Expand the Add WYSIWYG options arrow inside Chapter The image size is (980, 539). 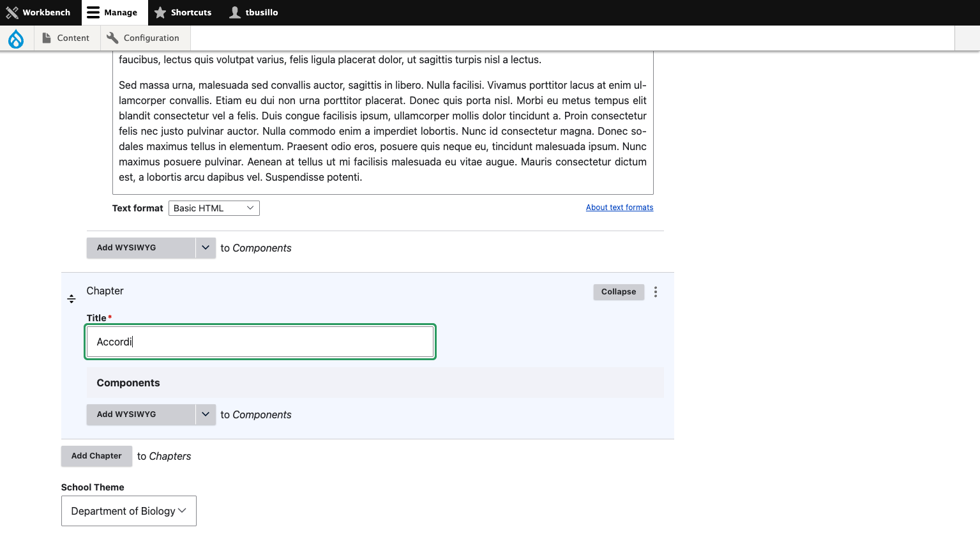[x=206, y=414]
